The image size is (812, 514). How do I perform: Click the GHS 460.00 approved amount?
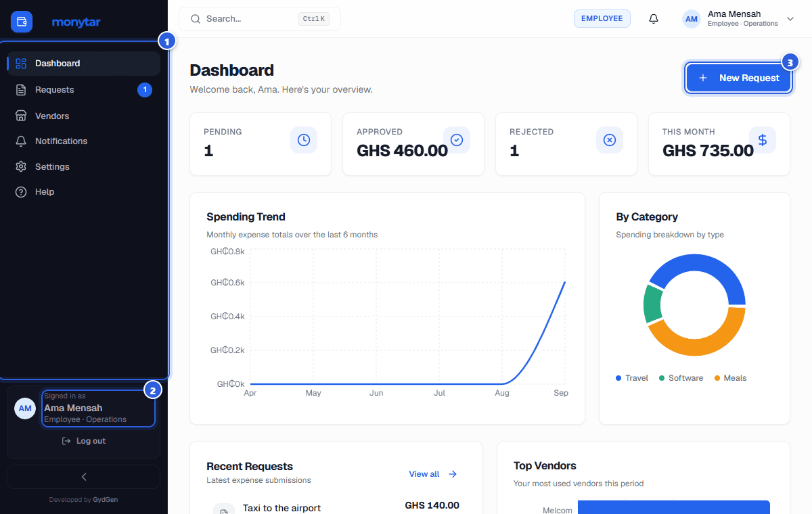point(402,150)
